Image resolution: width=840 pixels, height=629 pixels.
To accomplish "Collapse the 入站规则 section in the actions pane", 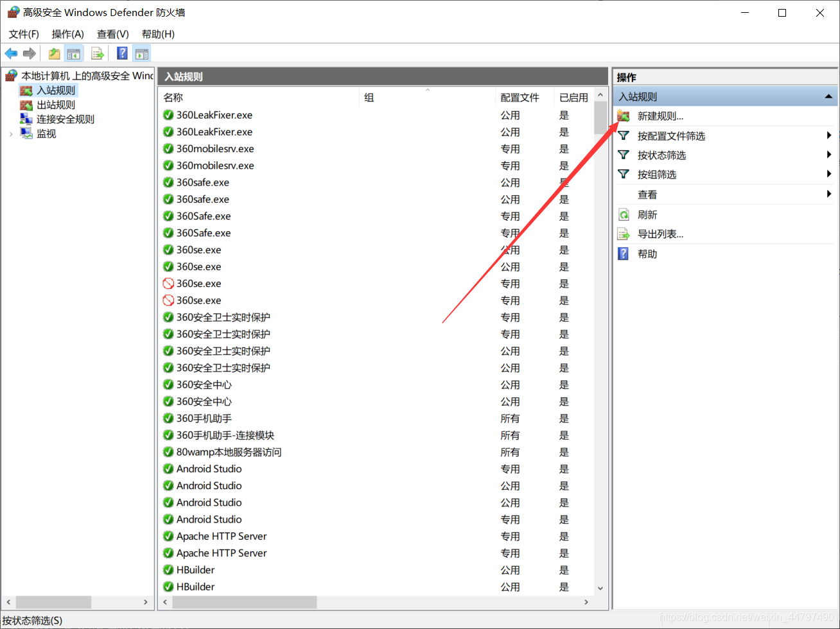I will (828, 97).
